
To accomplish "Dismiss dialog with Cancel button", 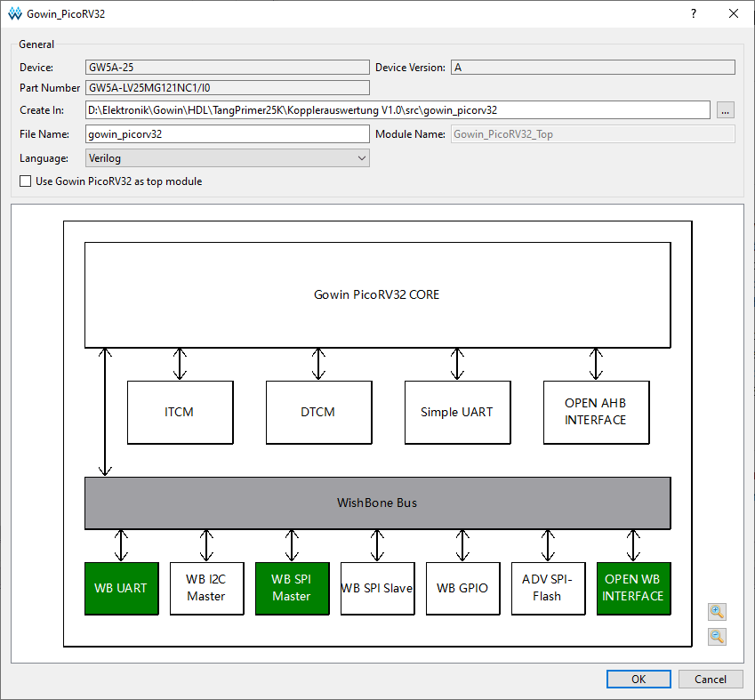I will [x=711, y=679].
